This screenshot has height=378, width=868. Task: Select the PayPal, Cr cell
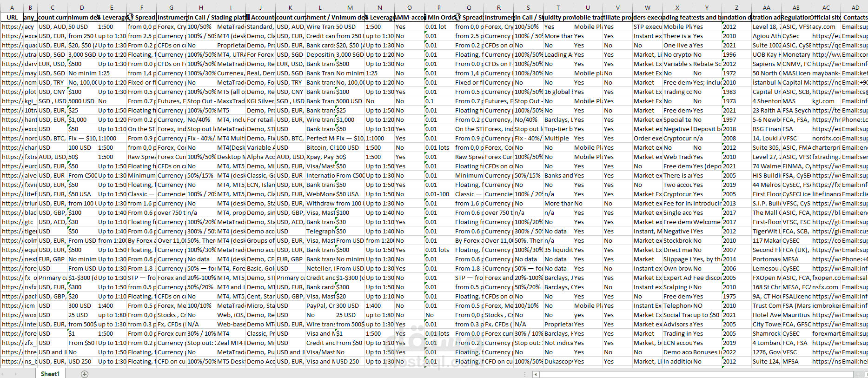click(x=320, y=305)
